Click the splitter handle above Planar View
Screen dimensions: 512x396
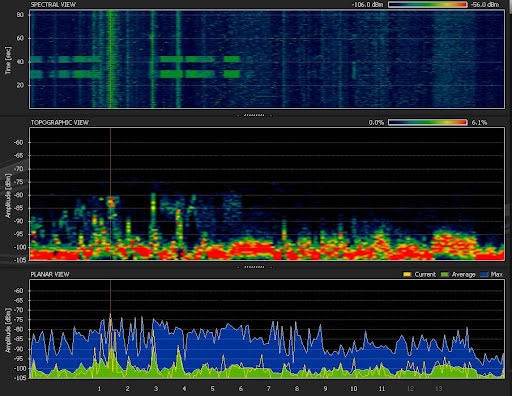point(254,267)
